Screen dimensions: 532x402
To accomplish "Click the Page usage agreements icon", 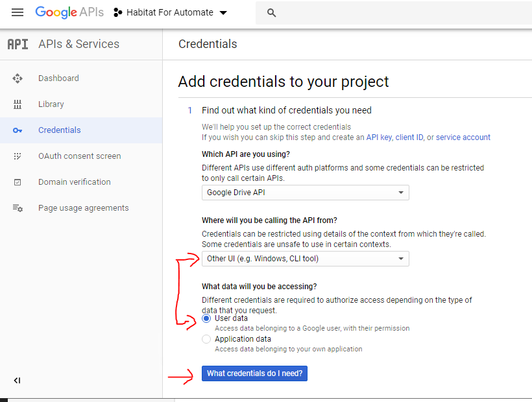I will tap(18, 208).
